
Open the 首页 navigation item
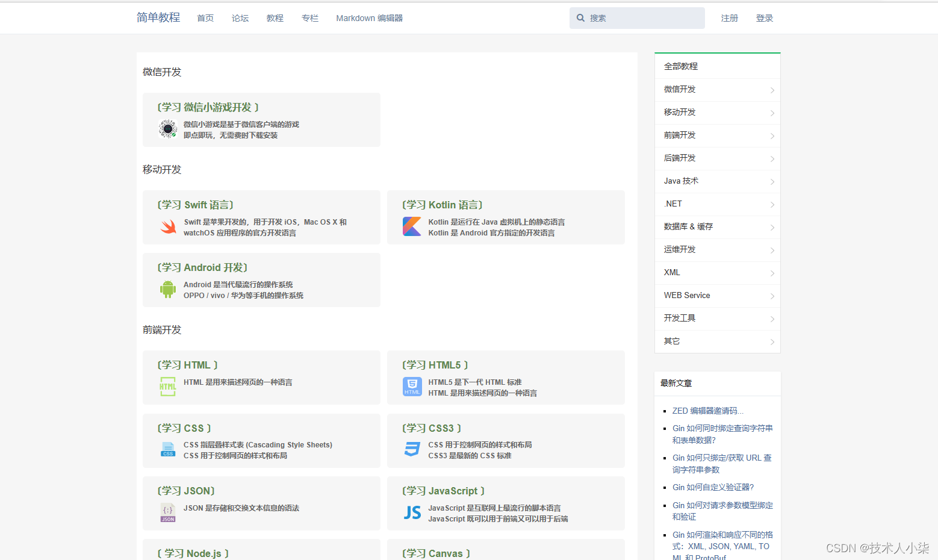pos(205,18)
